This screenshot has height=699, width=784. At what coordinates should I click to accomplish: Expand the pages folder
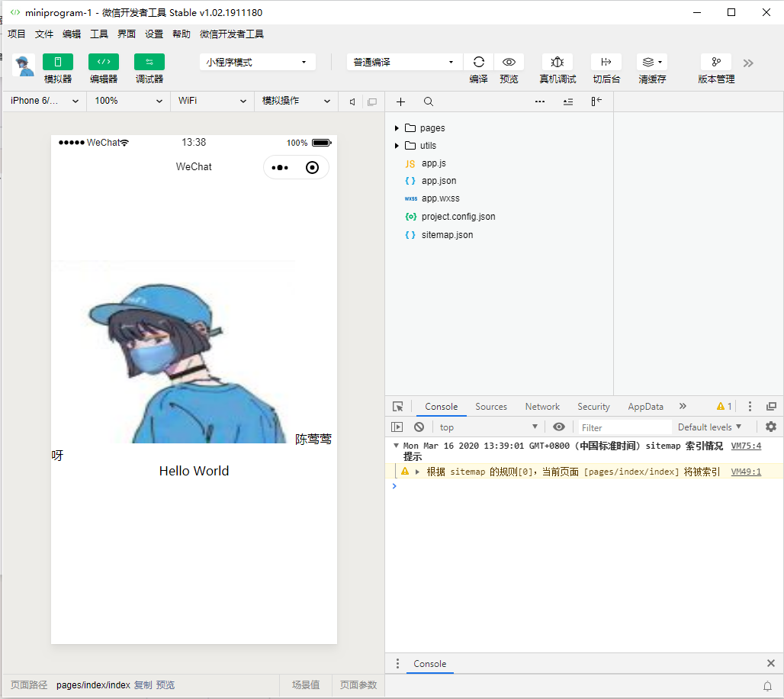coord(432,128)
